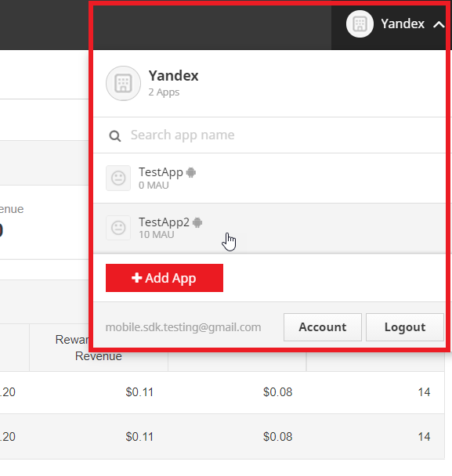Select TestApp from the app list
Image resolution: width=452 pixels, height=476 pixels.
pyautogui.click(x=269, y=178)
